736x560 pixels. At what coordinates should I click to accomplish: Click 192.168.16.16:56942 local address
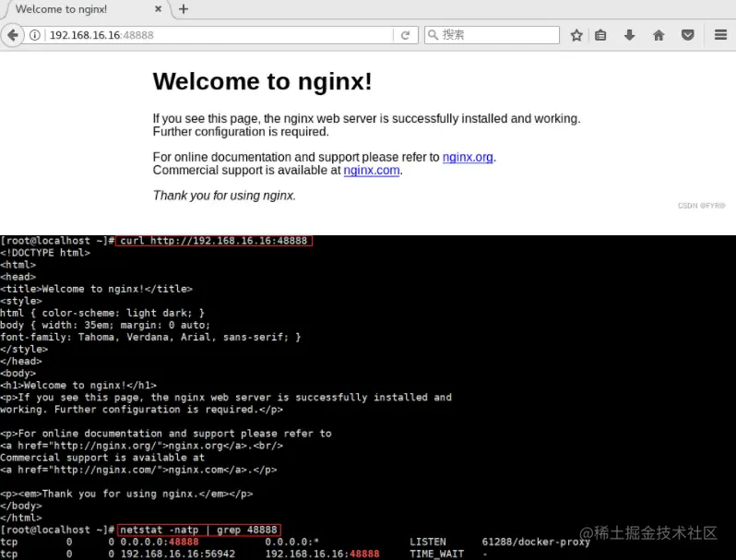(x=178, y=554)
